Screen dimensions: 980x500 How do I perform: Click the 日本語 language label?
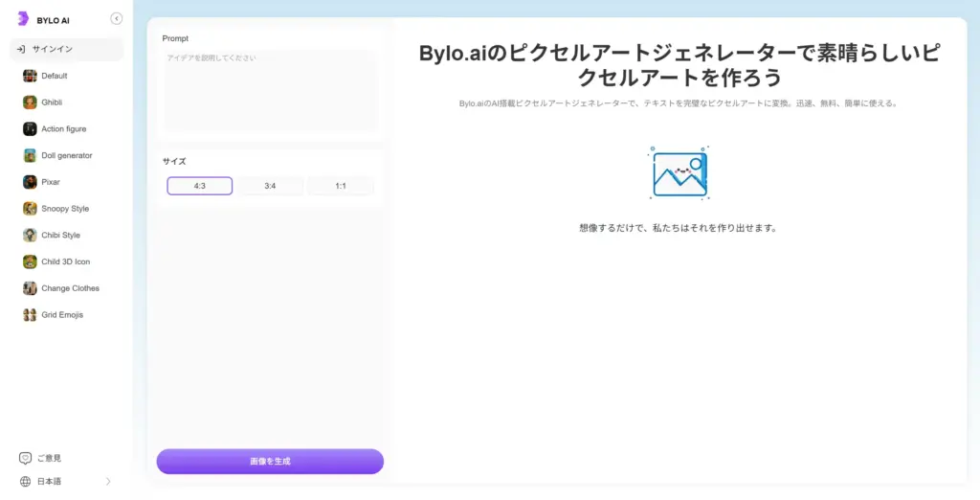coord(49,481)
